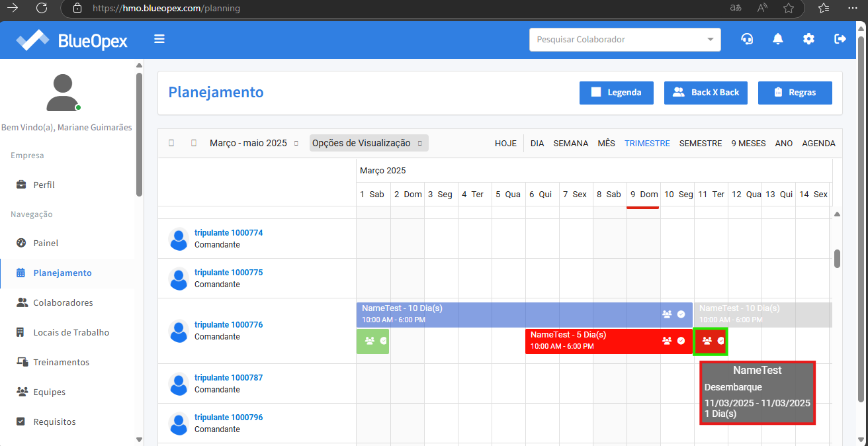The image size is (868, 446).
Task: Open tripulante 1000774 link
Action: tap(228, 233)
